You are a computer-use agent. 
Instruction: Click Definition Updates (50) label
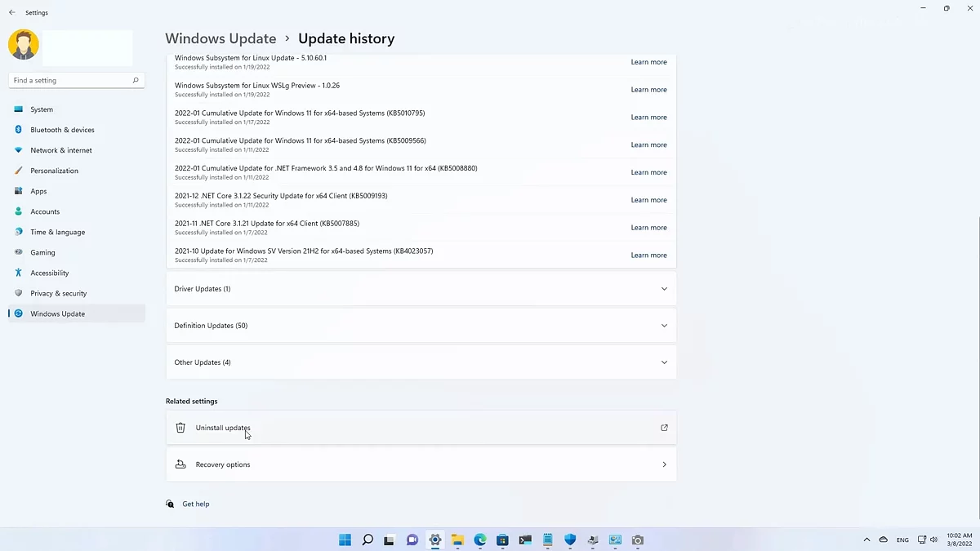211,326
